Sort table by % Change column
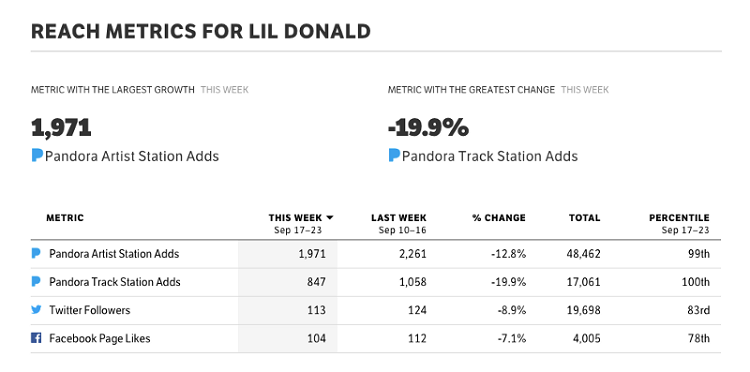 [x=499, y=218]
